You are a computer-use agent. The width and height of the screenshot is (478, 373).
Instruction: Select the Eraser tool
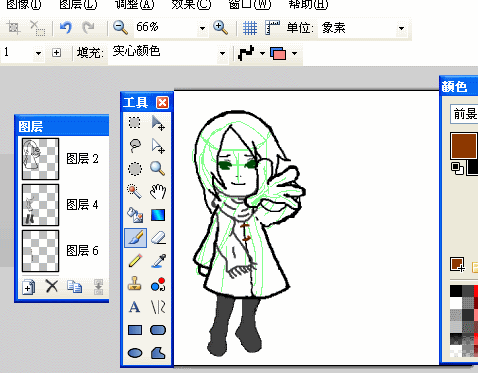[x=158, y=238]
